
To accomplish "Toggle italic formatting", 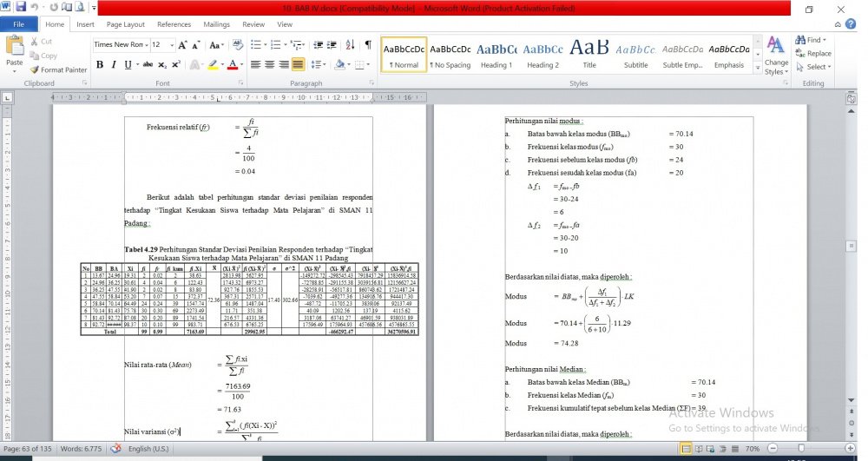I will click(x=114, y=65).
